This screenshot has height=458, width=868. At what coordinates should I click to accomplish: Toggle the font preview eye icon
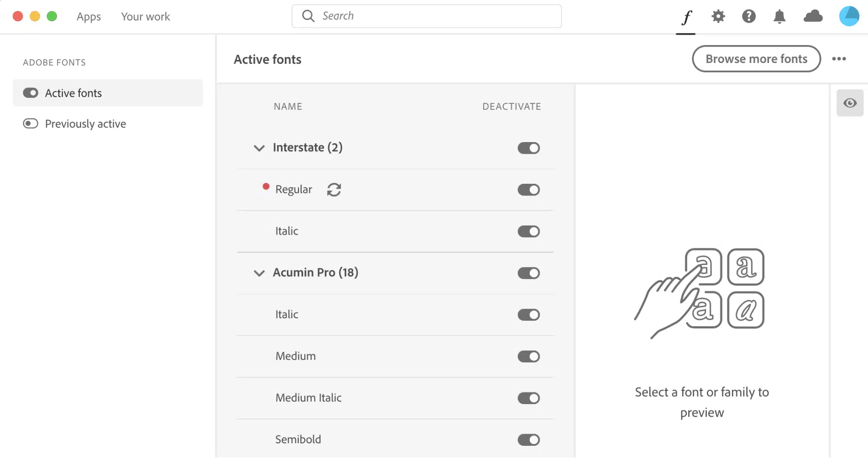(x=850, y=103)
